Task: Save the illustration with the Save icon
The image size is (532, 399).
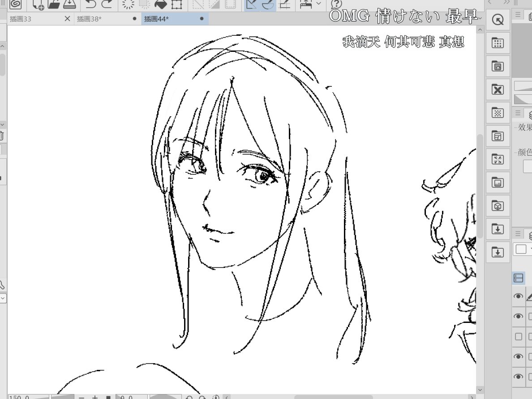Action: coord(69,4)
